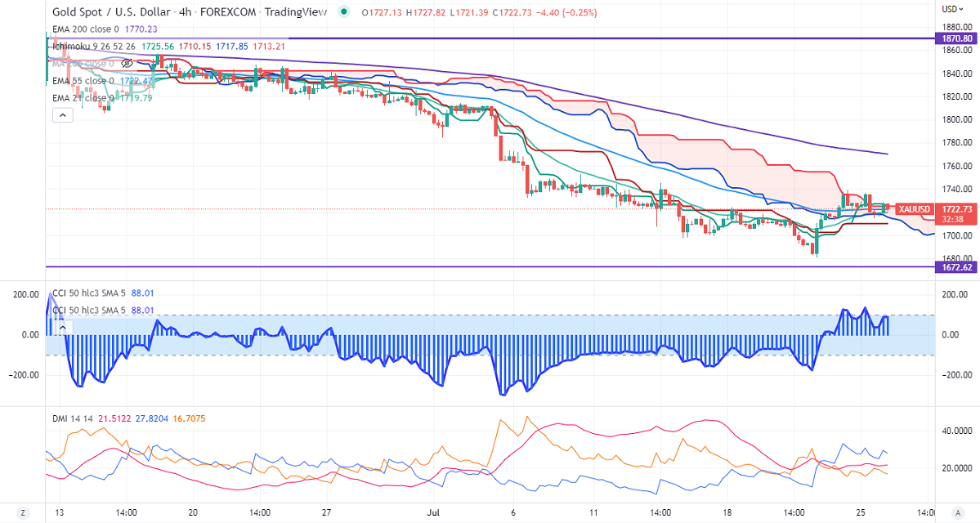Click the 1870.80 horizontal line price label
Image resolution: width=980 pixels, height=523 pixels.
tap(957, 38)
